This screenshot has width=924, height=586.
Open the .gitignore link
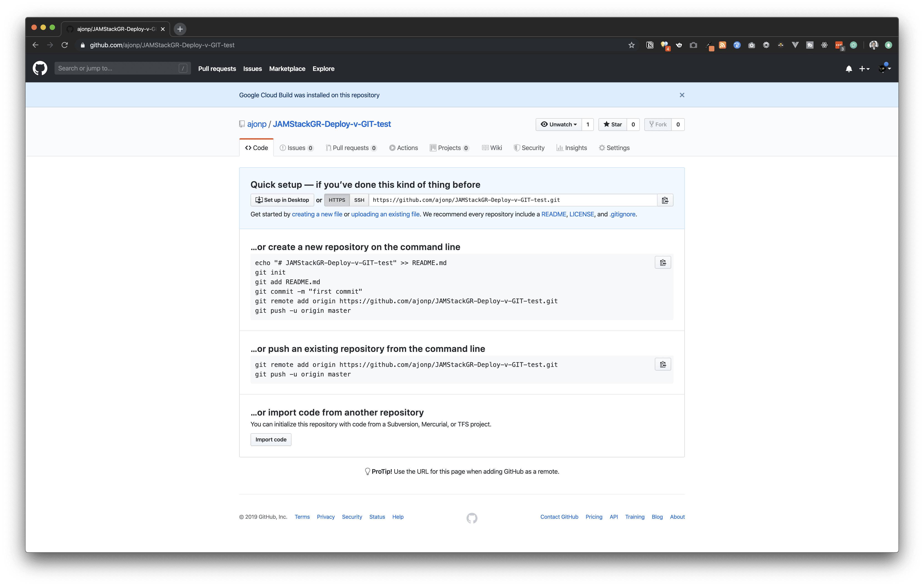[622, 214]
